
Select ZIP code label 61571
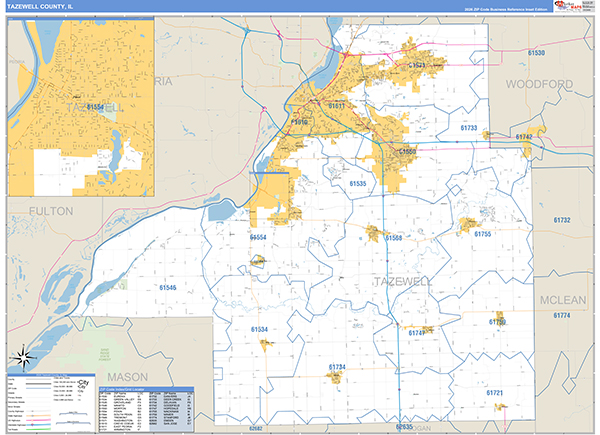(x=417, y=65)
